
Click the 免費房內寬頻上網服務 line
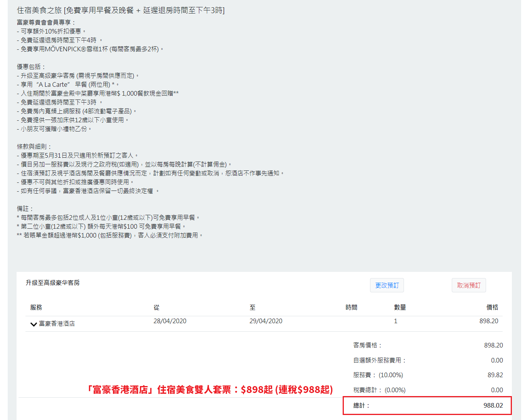[x=77, y=111]
